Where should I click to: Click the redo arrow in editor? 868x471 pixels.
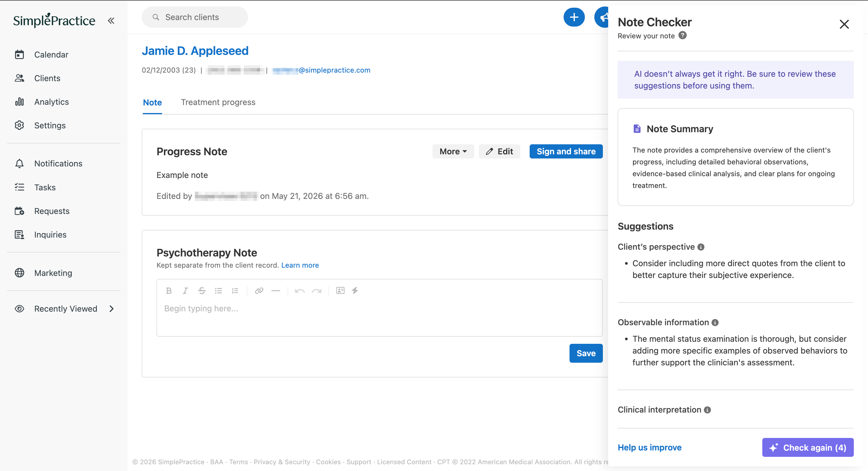[316, 291]
